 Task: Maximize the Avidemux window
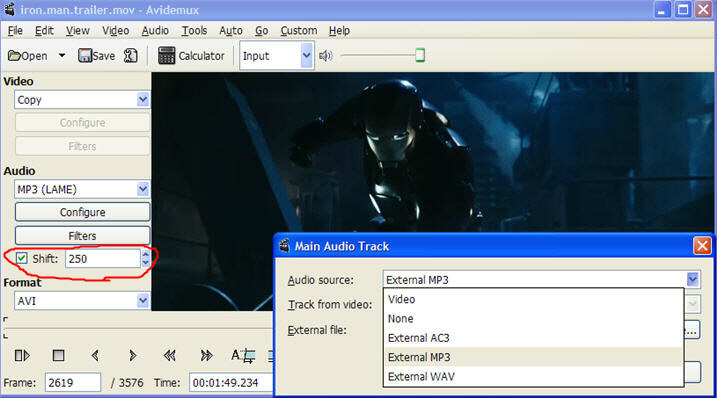683,10
